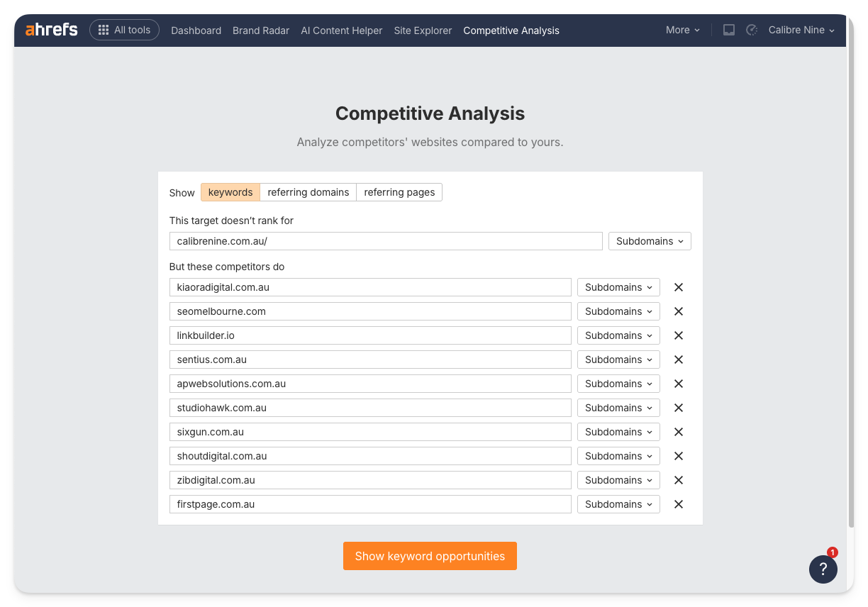Switch Show to referring pages

coord(399,192)
